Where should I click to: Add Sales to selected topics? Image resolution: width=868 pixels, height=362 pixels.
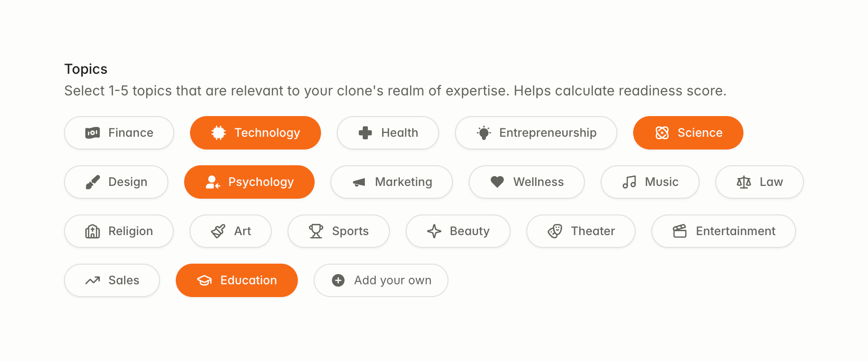[x=112, y=280]
